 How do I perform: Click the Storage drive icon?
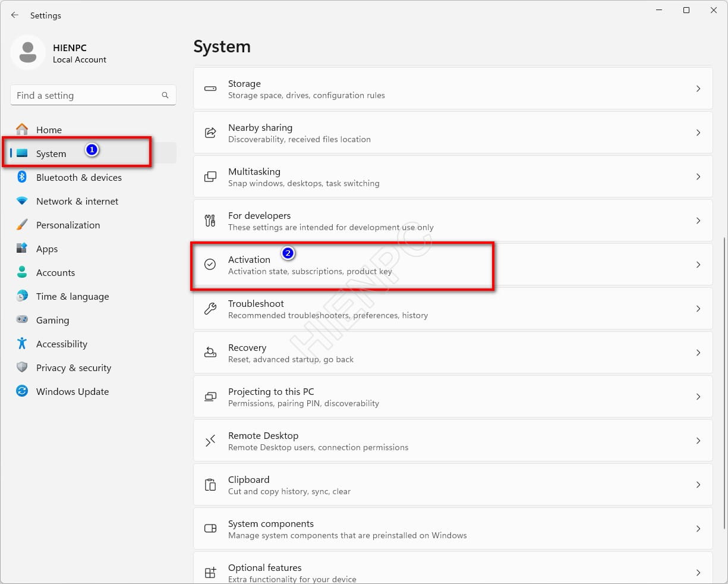pos(210,89)
